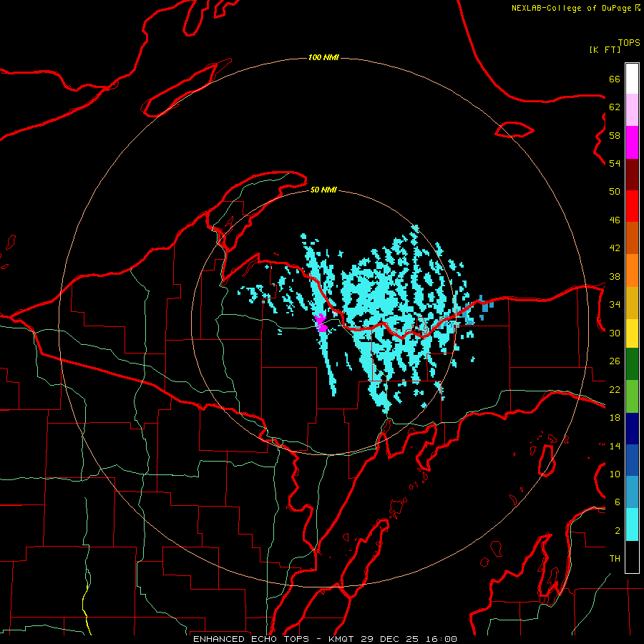The height and width of the screenshot is (644, 644).
Task: Click the "30" legend value
Action: [615, 333]
